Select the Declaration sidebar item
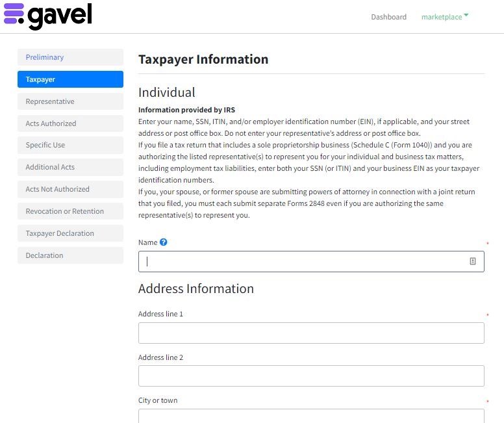The height and width of the screenshot is (423, 504). 70,255
